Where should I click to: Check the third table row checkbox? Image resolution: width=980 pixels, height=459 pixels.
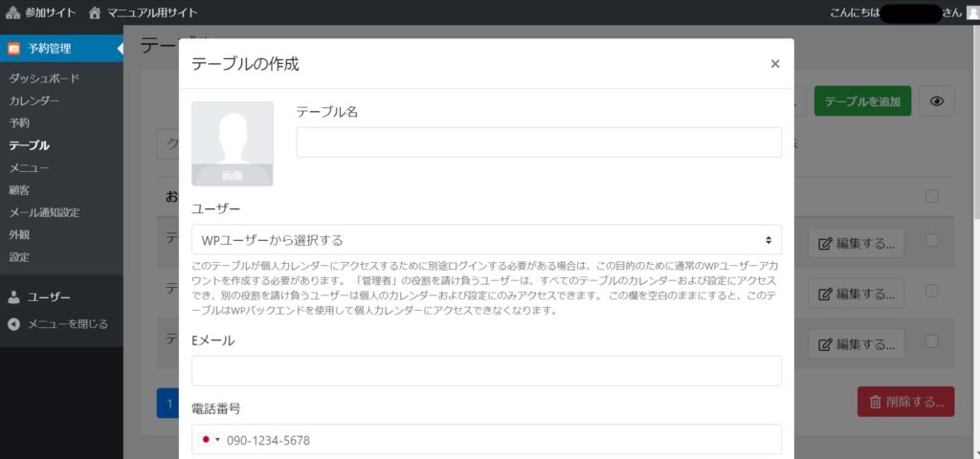tap(932, 339)
